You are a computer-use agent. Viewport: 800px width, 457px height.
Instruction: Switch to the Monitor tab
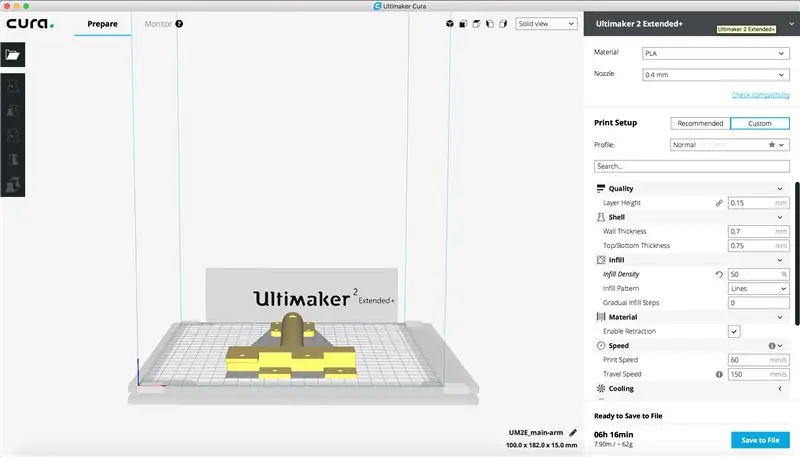[x=158, y=23]
